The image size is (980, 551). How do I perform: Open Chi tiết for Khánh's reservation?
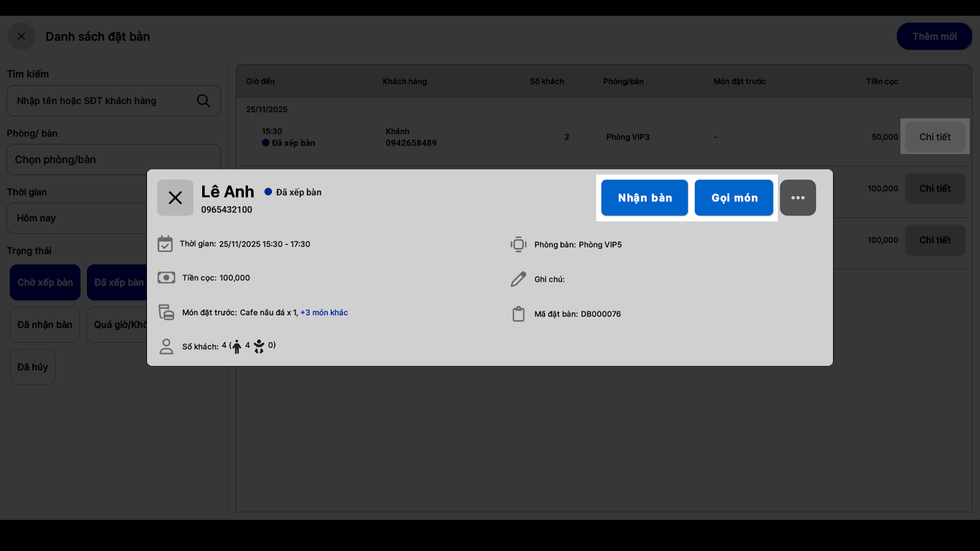(935, 137)
